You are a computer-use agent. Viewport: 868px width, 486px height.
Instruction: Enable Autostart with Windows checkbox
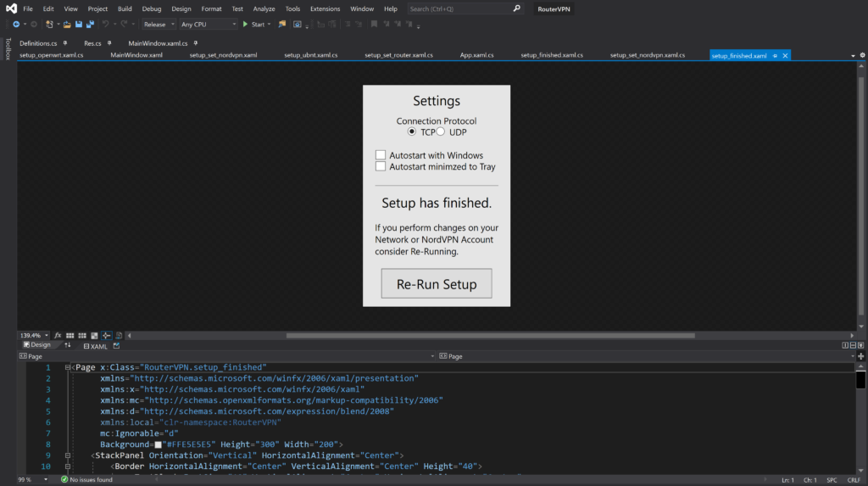click(381, 155)
